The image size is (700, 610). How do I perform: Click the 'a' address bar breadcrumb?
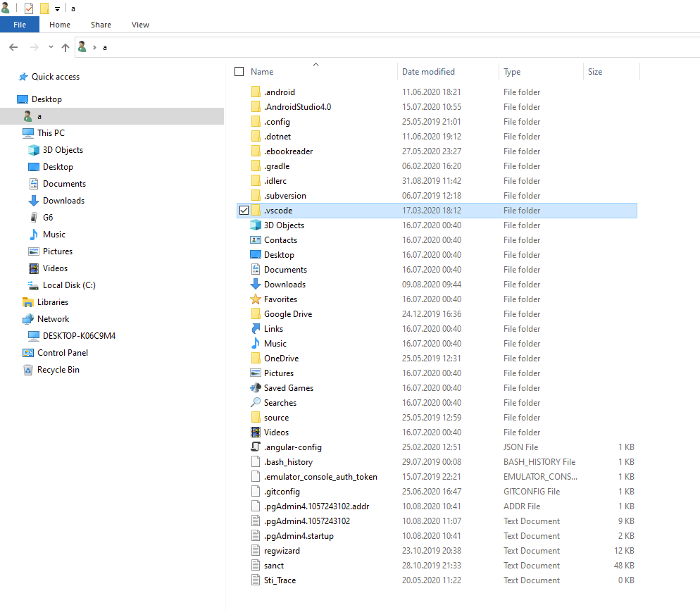[x=105, y=47]
